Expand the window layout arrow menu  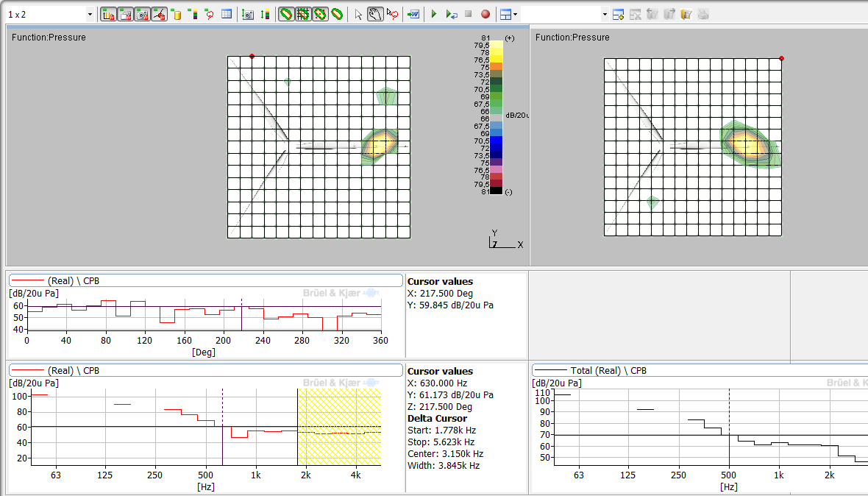(x=515, y=14)
